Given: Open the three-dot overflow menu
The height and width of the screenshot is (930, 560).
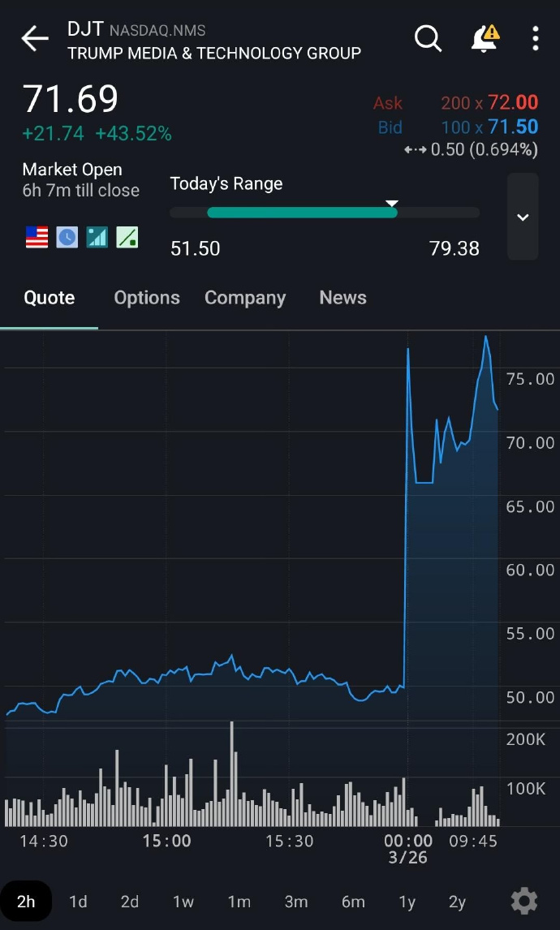Looking at the screenshot, I should click(535, 39).
